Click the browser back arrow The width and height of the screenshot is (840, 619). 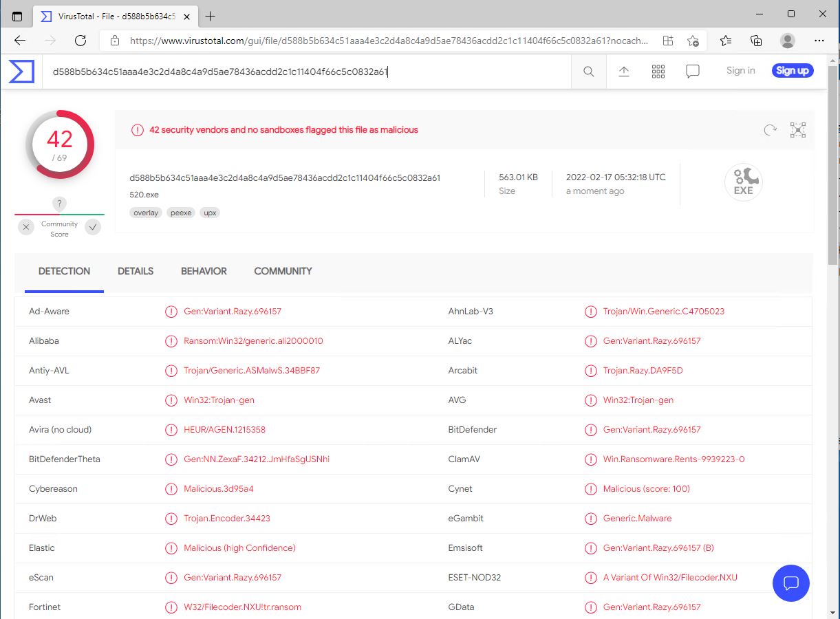click(x=20, y=41)
